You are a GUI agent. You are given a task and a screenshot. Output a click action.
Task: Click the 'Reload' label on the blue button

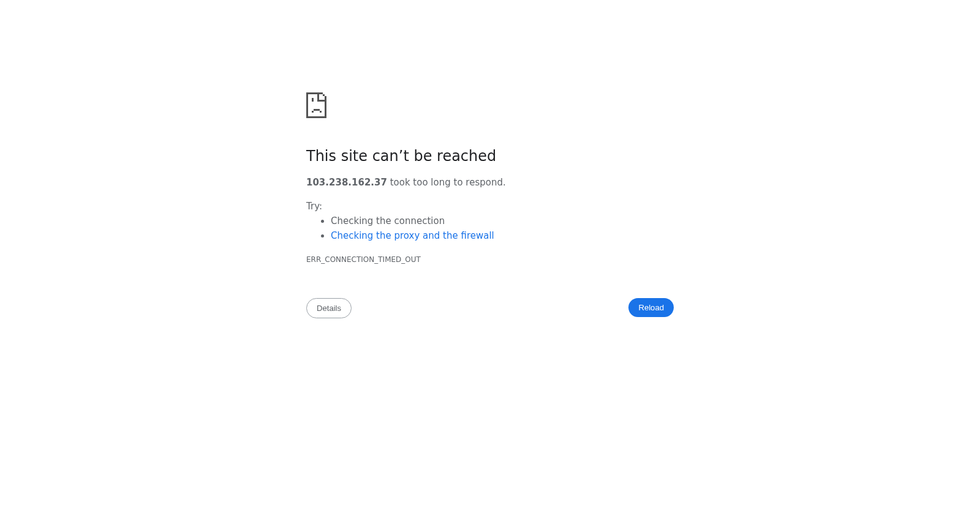[651, 308]
